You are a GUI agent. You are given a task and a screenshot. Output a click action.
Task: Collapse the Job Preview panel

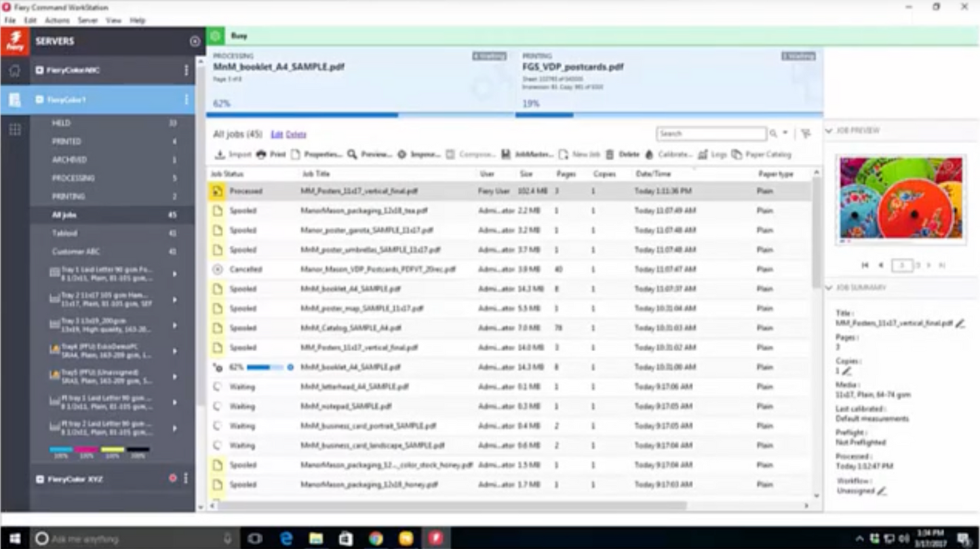(x=829, y=130)
